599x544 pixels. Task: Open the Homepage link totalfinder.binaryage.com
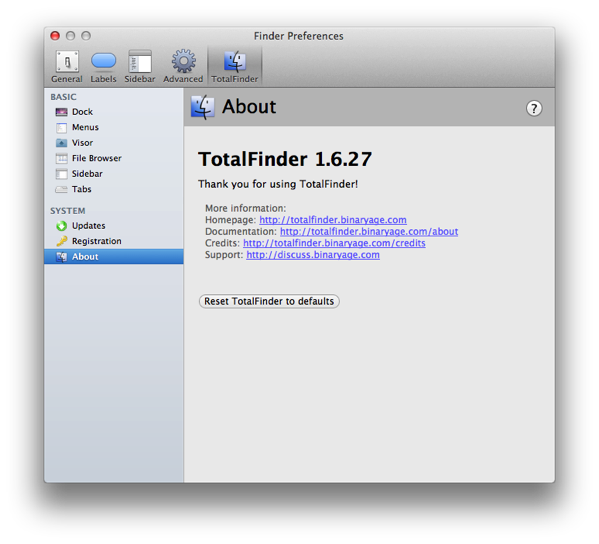333,220
